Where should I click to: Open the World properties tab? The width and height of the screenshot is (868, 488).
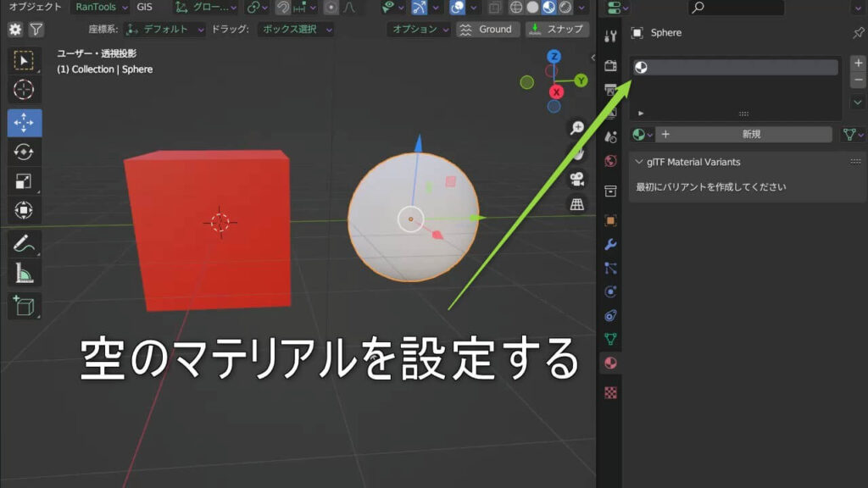(x=610, y=161)
